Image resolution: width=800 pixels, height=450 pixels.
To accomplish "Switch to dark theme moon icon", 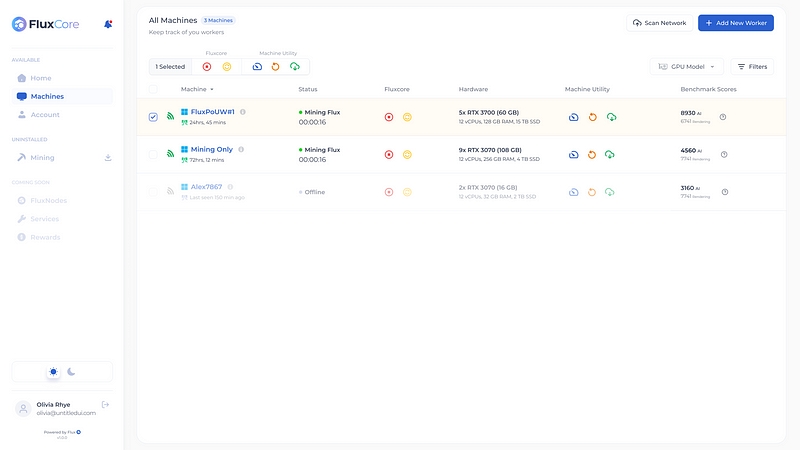I will [x=71, y=372].
